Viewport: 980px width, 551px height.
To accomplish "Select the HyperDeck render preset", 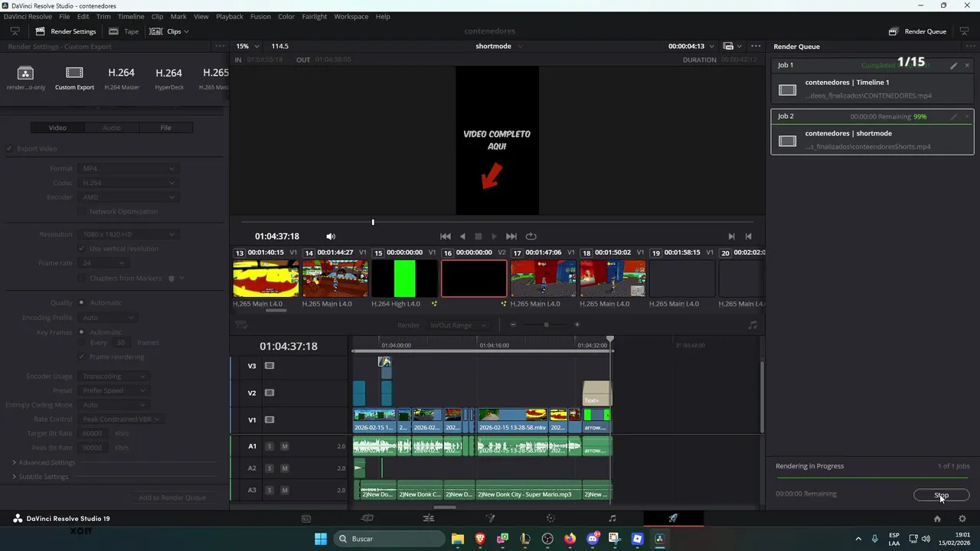I will point(168,78).
